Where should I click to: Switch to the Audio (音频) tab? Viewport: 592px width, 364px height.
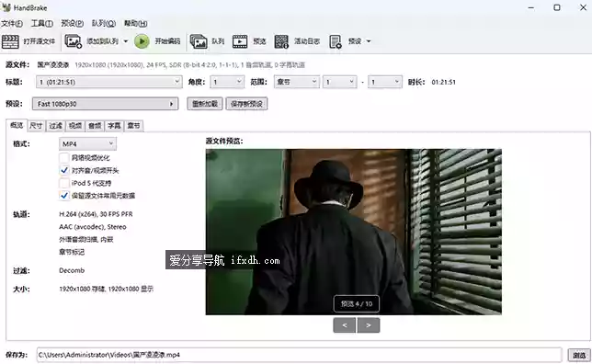(95, 126)
